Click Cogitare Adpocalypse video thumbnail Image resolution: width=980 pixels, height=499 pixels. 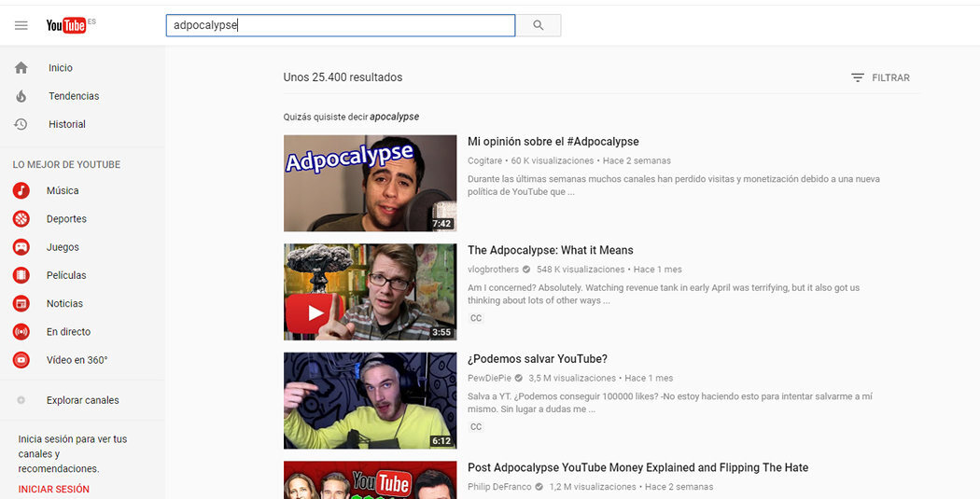tap(370, 183)
